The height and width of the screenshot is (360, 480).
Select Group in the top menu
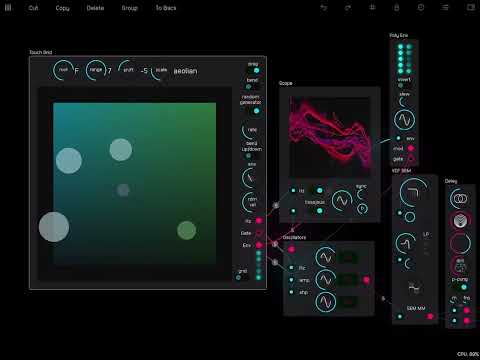[x=130, y=8]
